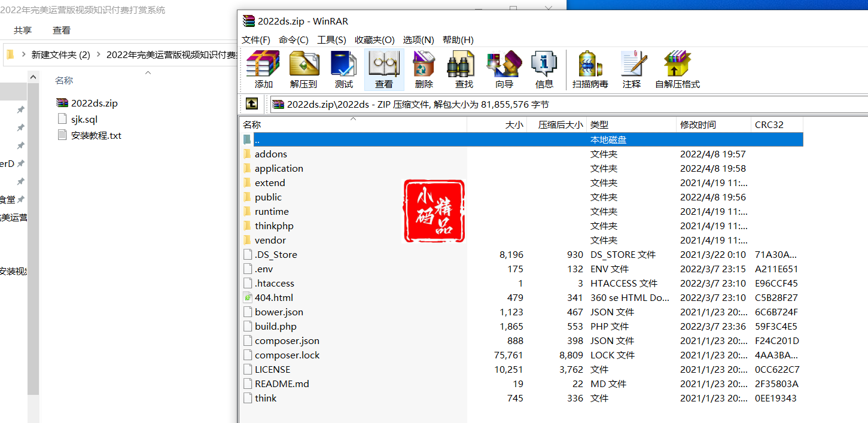The width and height of the screenshot is (868, 423).
Task: Switch to the 查看 tab in Explorer
Action: (x=62, y=30)
